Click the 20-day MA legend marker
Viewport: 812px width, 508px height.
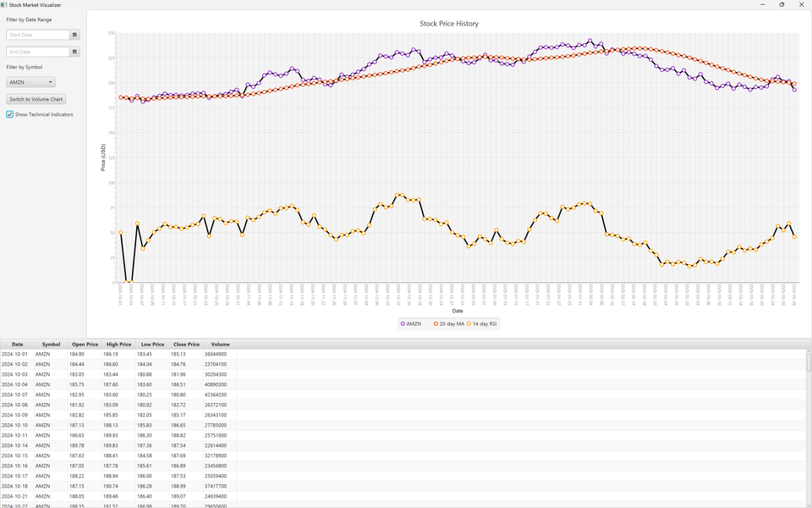436,324
